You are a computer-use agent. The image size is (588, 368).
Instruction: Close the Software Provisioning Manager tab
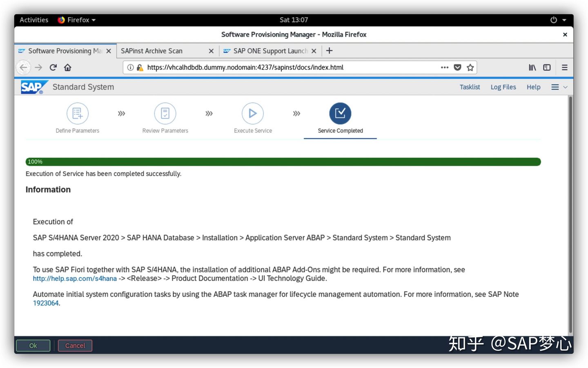click(109, 51)
